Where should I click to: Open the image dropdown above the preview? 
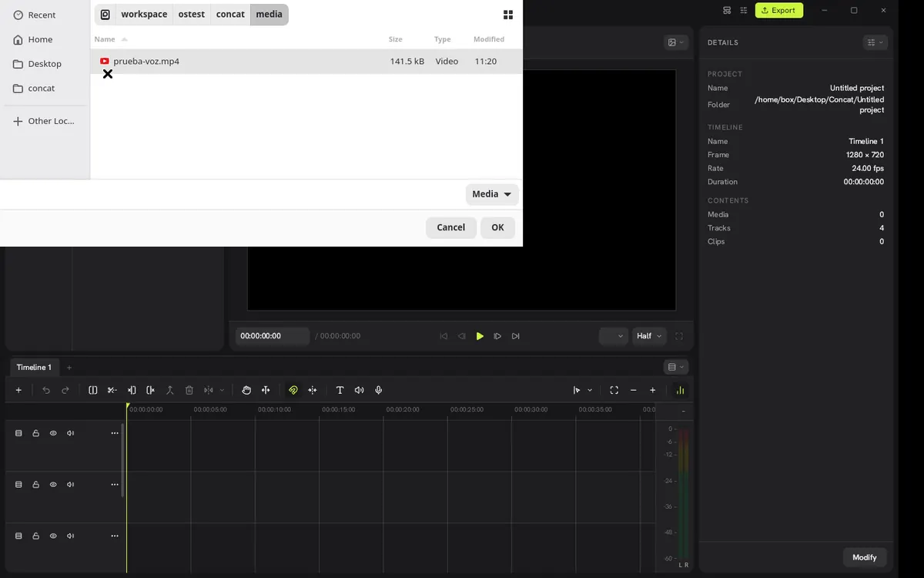coord(676,42)
